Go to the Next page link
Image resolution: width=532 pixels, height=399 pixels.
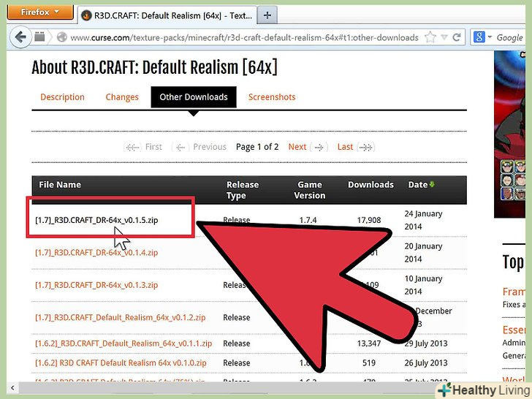click(297, 147)
